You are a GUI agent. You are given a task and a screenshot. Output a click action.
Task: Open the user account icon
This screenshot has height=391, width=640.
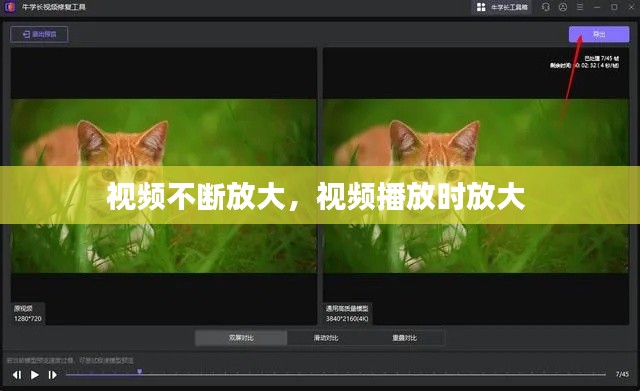tap(563, 7)
